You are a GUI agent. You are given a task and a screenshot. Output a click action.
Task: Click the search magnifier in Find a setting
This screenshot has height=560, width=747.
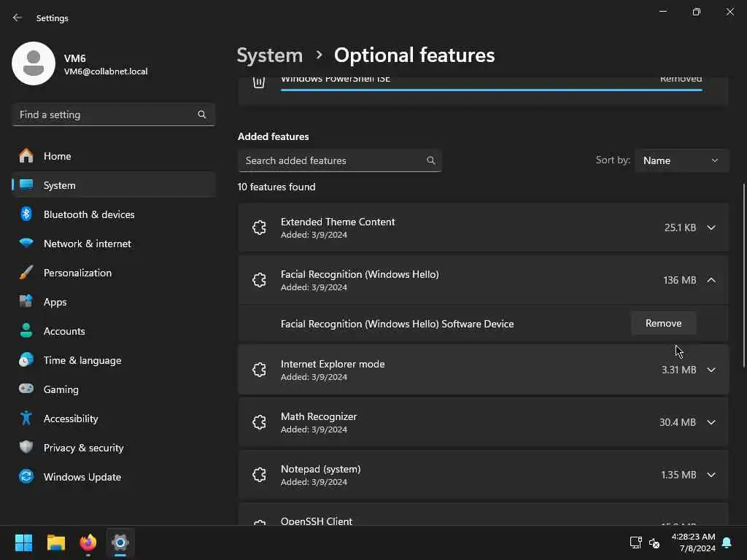202,114
